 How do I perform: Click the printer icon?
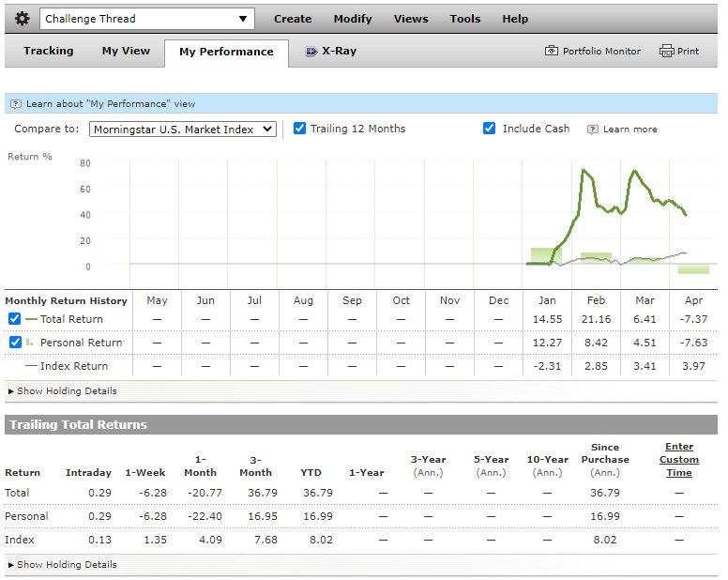[x=666, y=51]
